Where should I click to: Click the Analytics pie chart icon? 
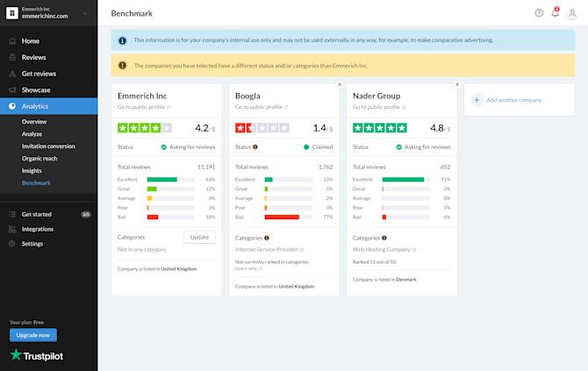[x=12, y=106]
